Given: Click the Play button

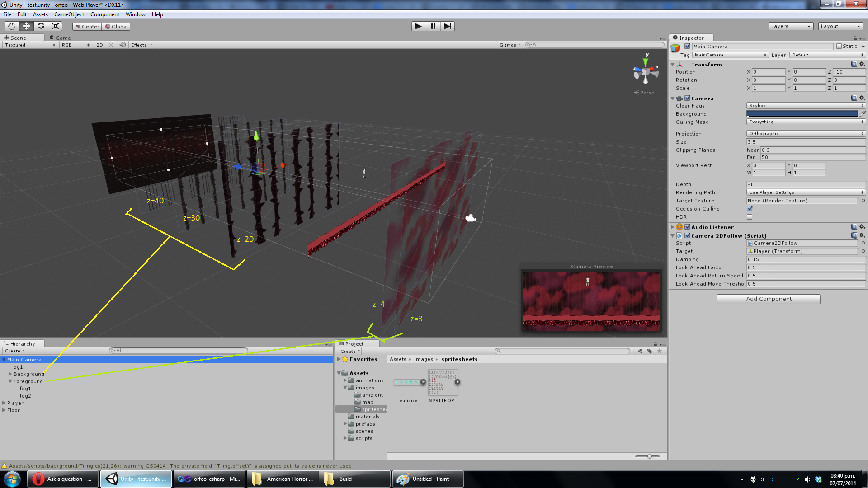Looking at the screenshot, I should click(419, 26).
